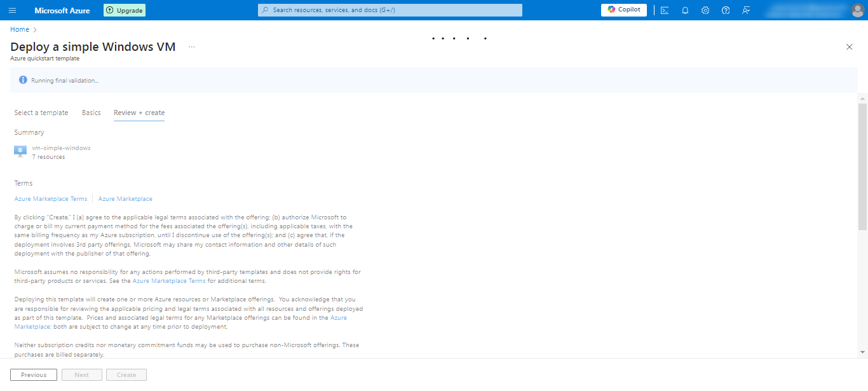Screen dimensions: 868x391
Task: Switch to the Basics tab
Action: click(92, 113)
